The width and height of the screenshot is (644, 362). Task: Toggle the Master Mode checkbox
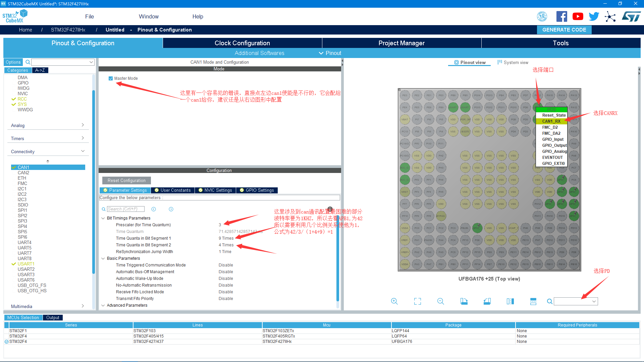point(111,78)
